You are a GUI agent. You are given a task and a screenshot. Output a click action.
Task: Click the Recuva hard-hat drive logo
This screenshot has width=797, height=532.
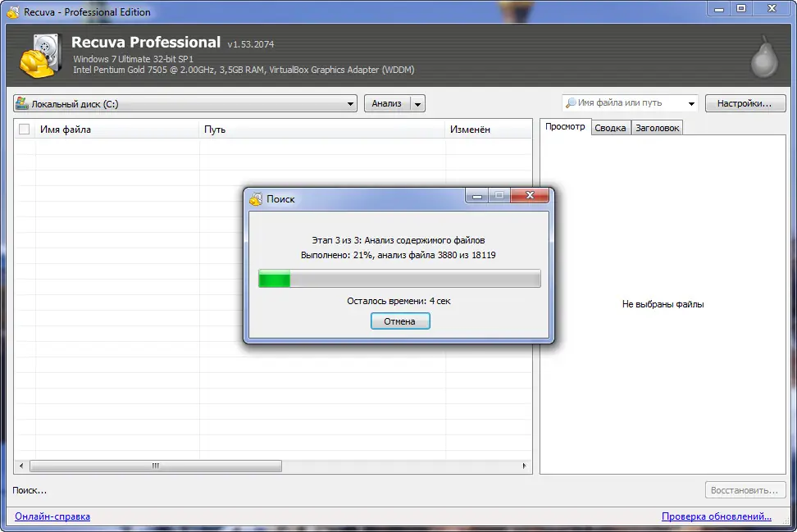click(x=41, y=56)
